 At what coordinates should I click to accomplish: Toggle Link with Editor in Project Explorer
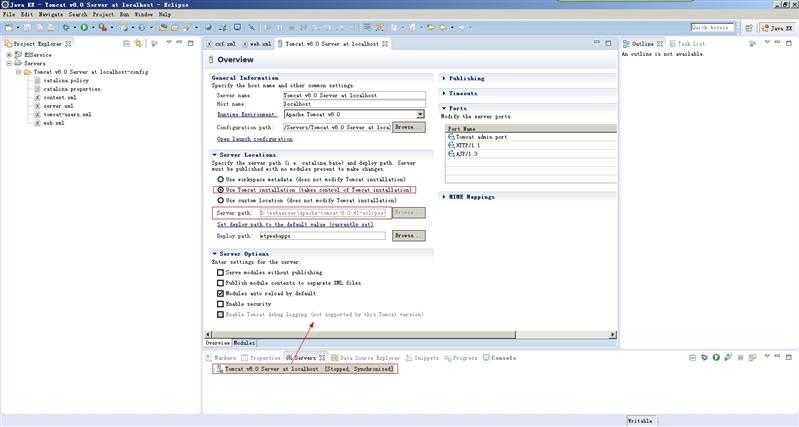click(x=139, y=44)
